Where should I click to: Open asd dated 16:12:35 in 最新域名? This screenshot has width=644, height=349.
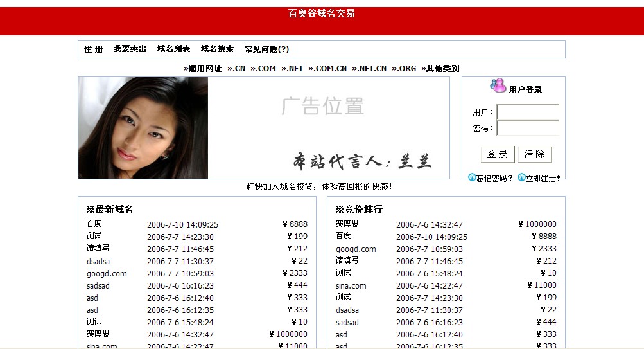[x=92, y=310]
